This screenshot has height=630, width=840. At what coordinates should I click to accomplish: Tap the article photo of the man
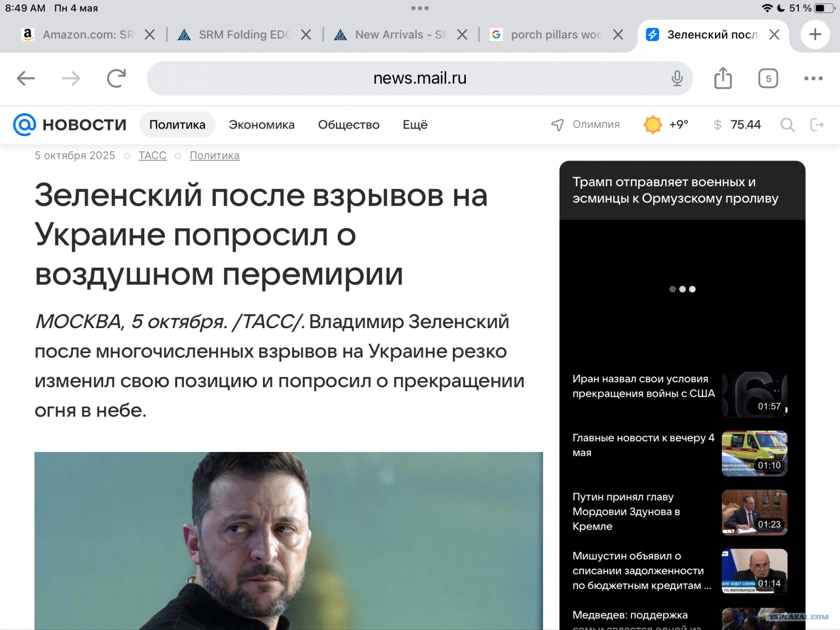pyautogui.click(x=289, y=541)
